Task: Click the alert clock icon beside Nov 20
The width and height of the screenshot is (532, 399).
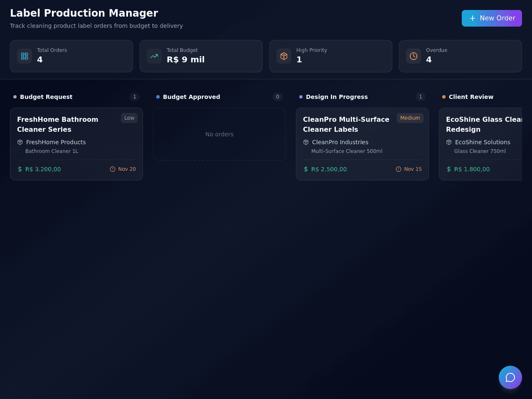Action: coord(113,169)
